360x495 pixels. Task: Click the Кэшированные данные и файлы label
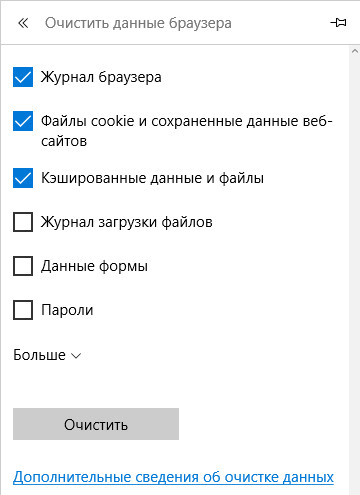coord(152,178)
